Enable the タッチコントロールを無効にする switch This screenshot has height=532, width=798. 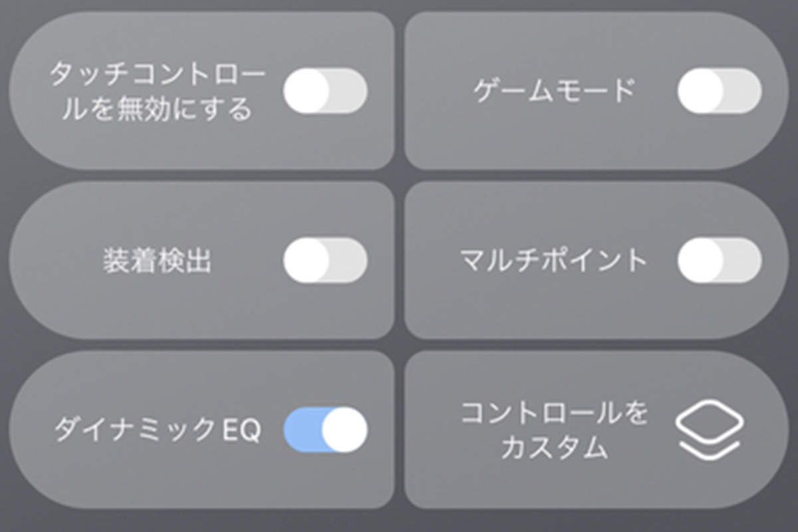(x=325, y=90)
